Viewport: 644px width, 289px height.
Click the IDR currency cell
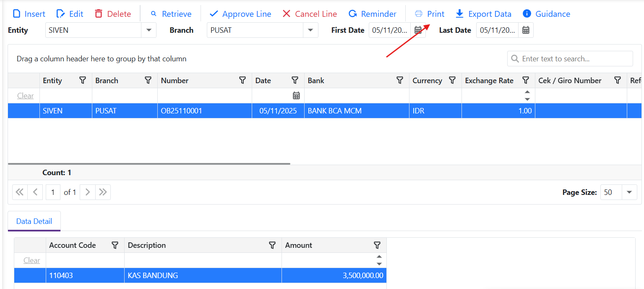(435, 111)
